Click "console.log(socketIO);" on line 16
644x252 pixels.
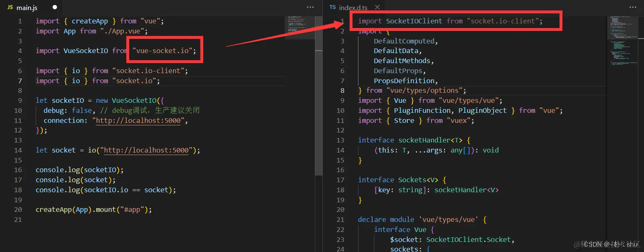pyautogui.click(x=80, y=170)
